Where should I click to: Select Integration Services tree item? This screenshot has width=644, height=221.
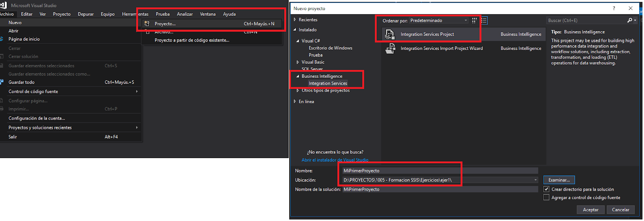coord(328,83)
